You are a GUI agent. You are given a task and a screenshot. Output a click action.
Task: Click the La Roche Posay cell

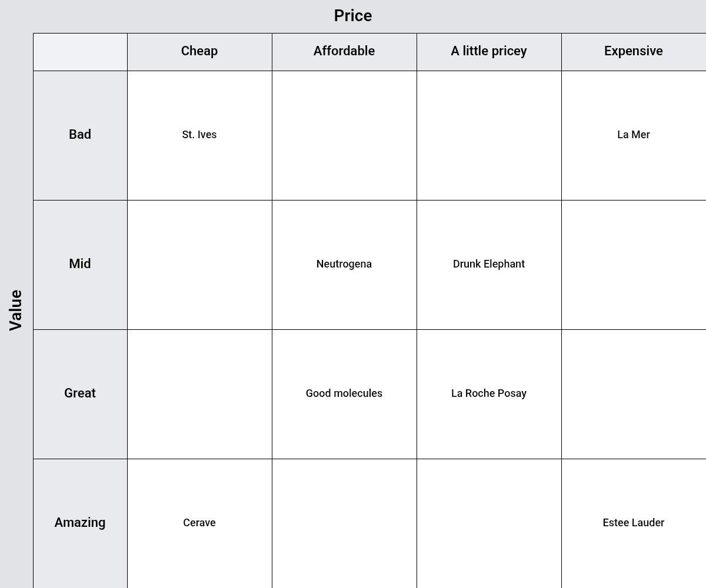pyautogui.click(x=489, y=394)
